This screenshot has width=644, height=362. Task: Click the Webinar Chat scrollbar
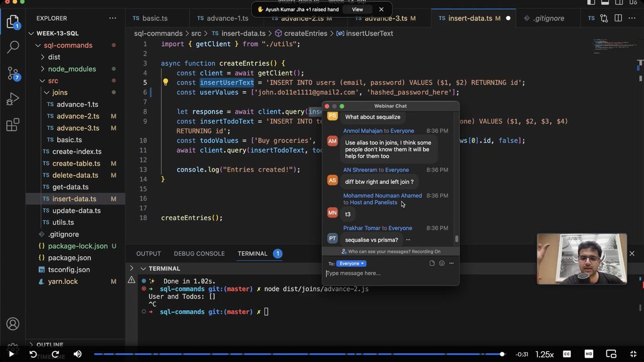point(457,239)
